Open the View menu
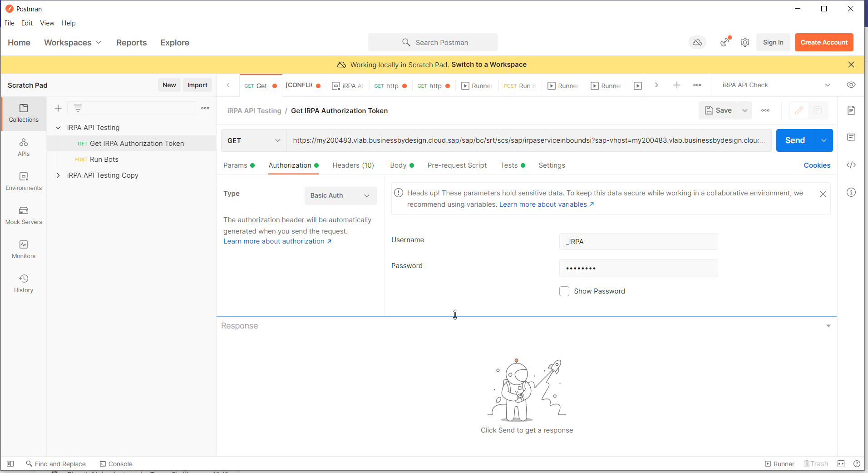 point(47,23)
